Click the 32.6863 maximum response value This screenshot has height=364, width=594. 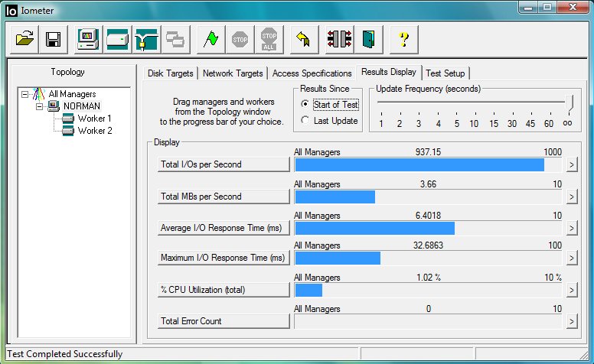click(428, 245)
